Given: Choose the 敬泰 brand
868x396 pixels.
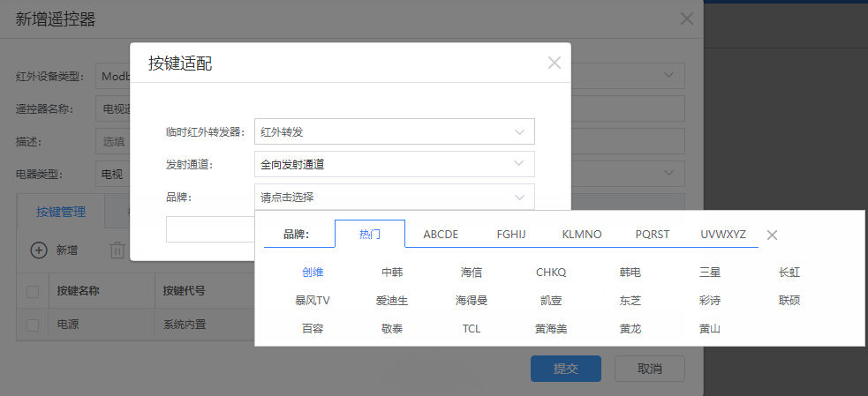Looking at the screenshot, I should [392, 328].
